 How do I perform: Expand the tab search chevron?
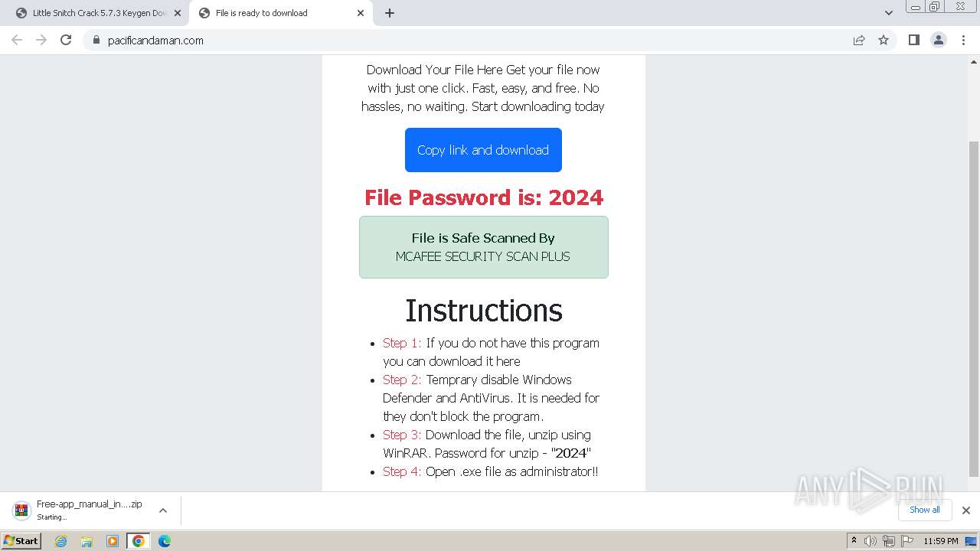889,13
